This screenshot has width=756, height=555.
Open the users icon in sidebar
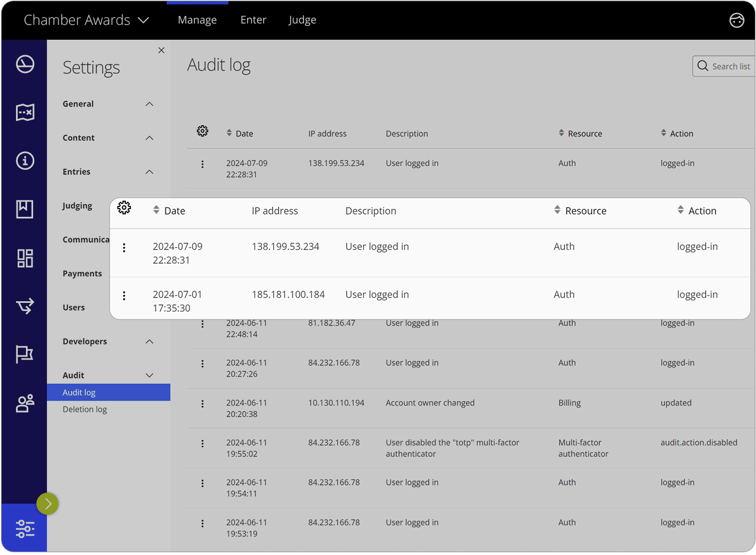(25, 403)
